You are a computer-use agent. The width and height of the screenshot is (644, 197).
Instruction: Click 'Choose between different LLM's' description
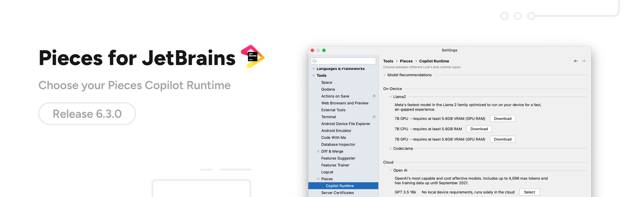422,67
